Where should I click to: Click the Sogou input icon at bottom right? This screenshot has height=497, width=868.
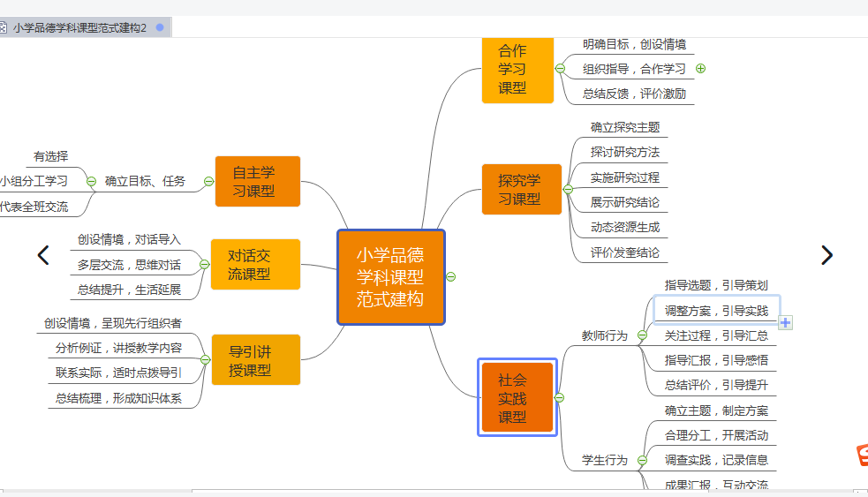pyautogui.click(x=861, y=456)
